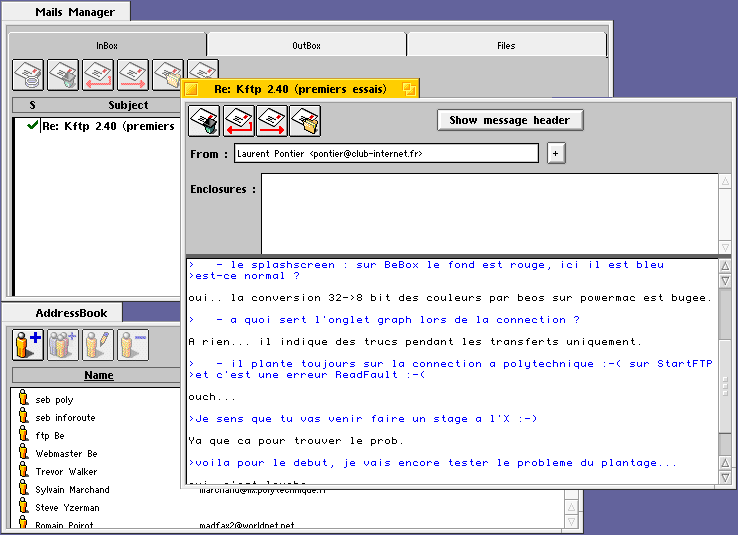Select contact 'ftp Be' in AddressBook
Viewport: 738px width, 535px height.
coord(50,435)
